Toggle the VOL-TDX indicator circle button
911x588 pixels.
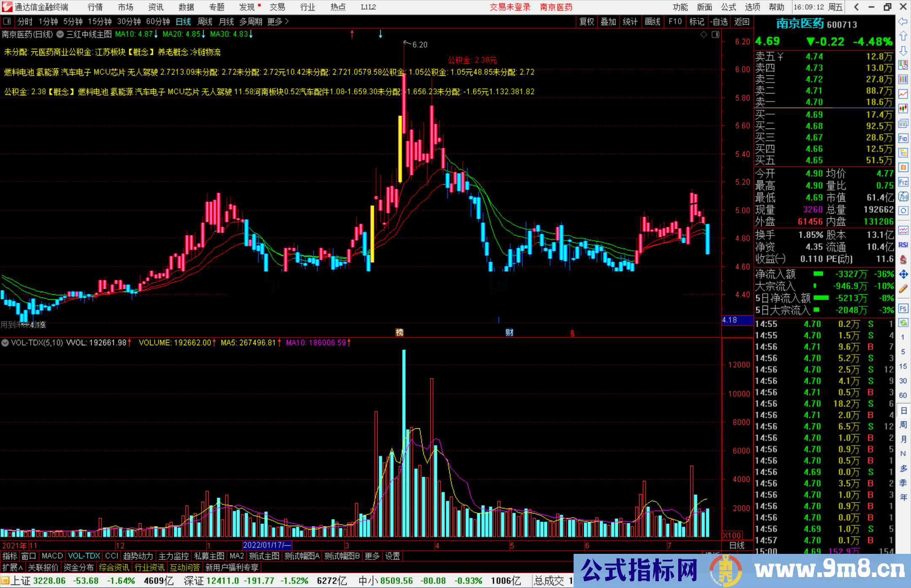click(5, 343)
